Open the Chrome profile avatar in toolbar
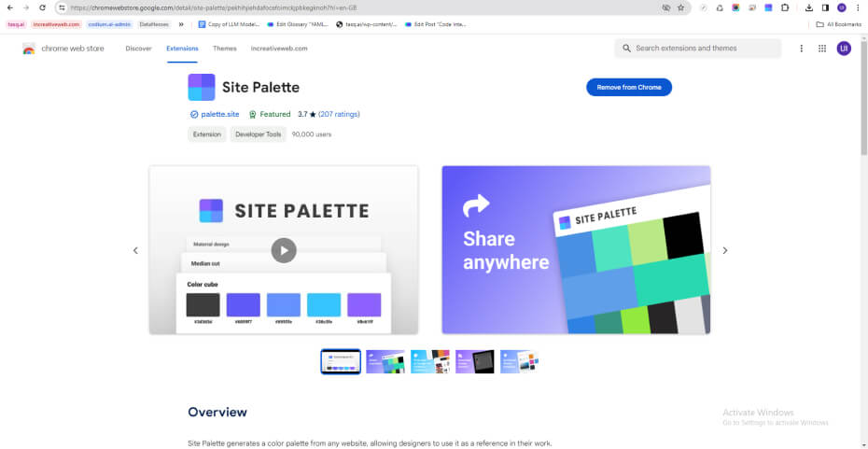 pos(842,7)
